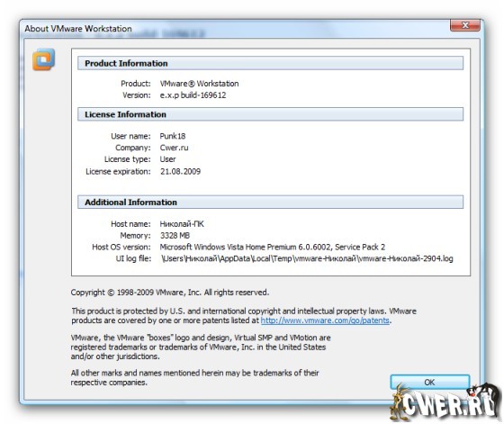Image resolution: width=504 pixels, height=424 pixels.
Task: Click the Additional Information section header
Action: pyautogui.click(x=270, y=203)
